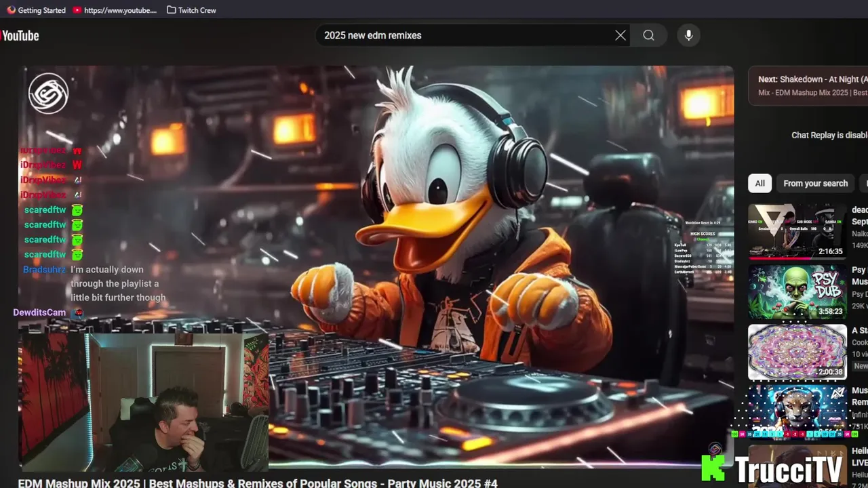Clear the search text with the X icon
The width and height of the screenshot is (868, 488).
(620, 35)
